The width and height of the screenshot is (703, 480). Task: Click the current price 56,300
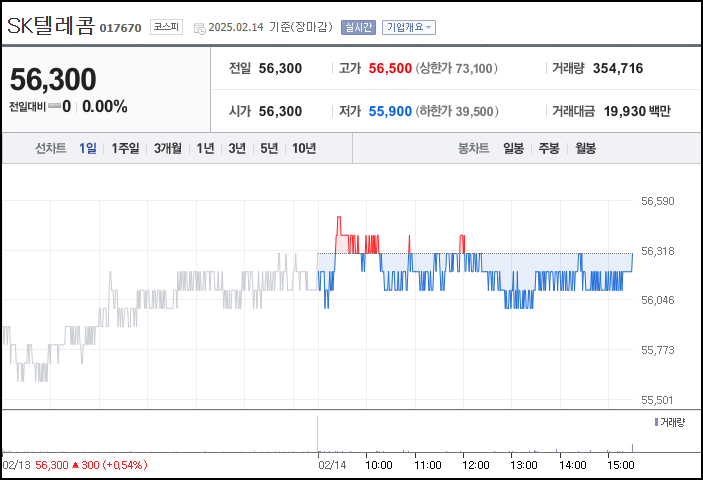coord(53,79)
